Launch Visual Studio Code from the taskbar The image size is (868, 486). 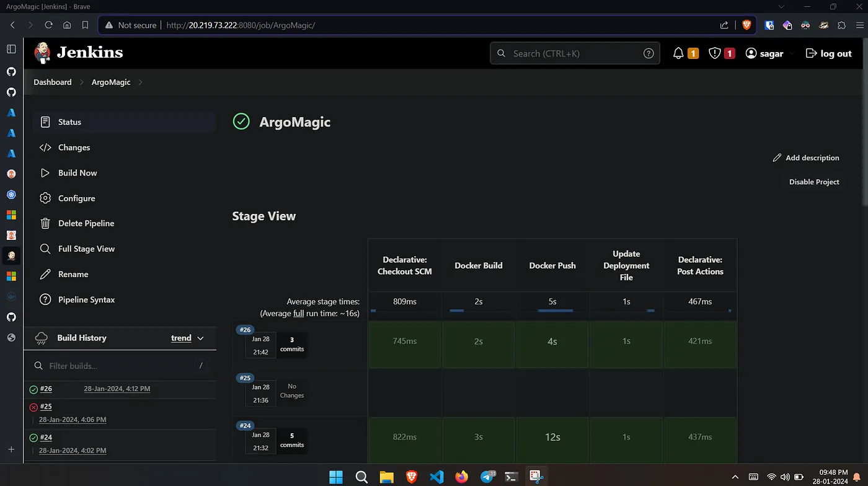[x=436, y=477]
